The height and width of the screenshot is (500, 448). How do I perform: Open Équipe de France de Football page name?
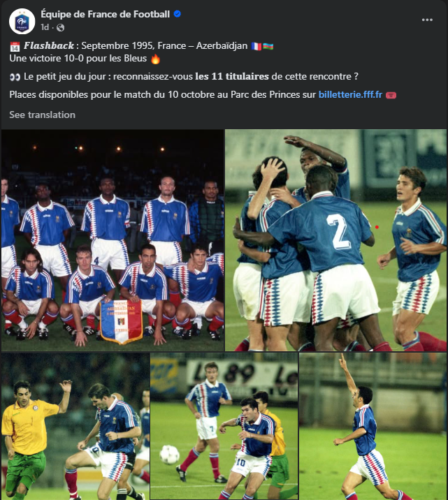[x=106, y=14]
